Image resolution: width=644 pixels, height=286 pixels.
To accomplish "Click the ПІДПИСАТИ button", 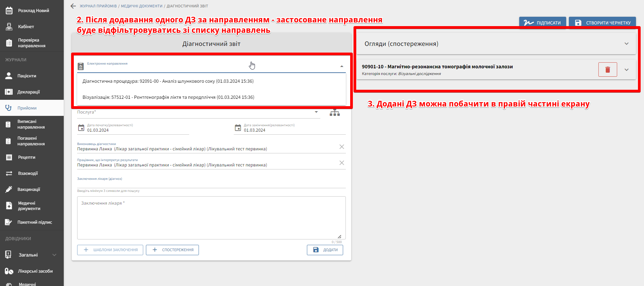I will pyautogui.click(x=542, y=23).
